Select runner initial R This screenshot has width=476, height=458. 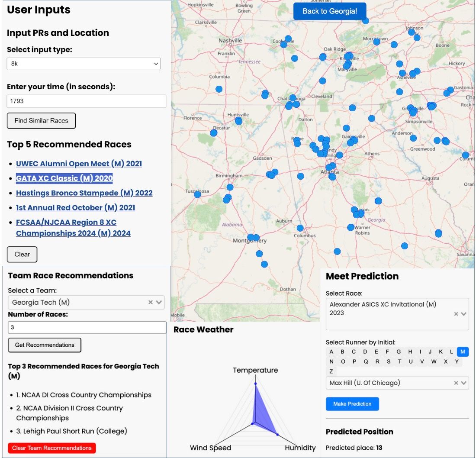(x=377, y=361)
